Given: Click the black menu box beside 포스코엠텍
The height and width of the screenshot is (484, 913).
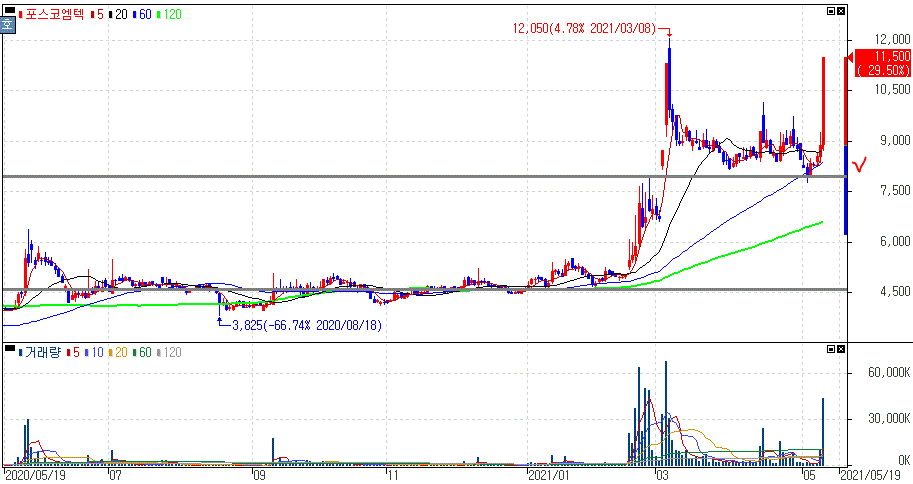Looking at the screenshot, I should point(9,10).
